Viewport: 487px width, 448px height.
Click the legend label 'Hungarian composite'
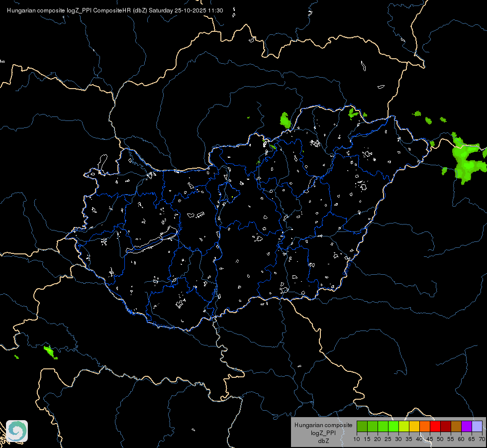click(x=323, y=425)
